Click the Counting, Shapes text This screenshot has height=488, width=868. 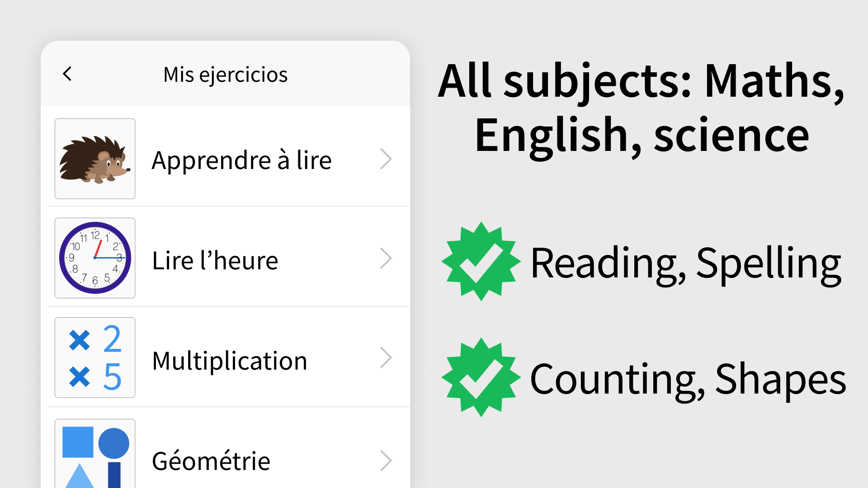688,380
